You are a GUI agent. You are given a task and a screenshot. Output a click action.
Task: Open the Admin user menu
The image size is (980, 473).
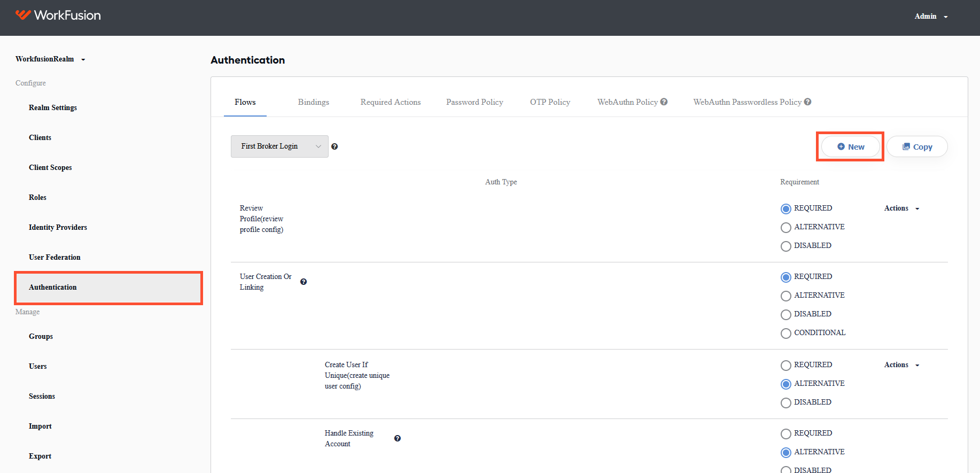tap(931, 17)
